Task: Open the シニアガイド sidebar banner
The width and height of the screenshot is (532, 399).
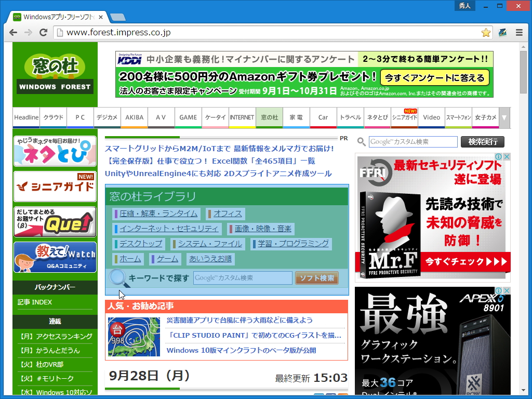Action: (x=55, y=187)
